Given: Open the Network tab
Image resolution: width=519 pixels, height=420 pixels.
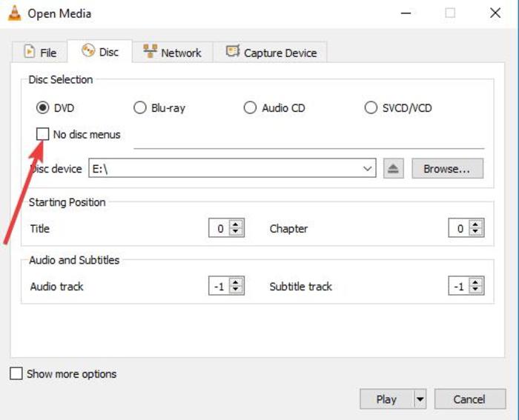Looking at the screenshot, I should tap(173, 52).
